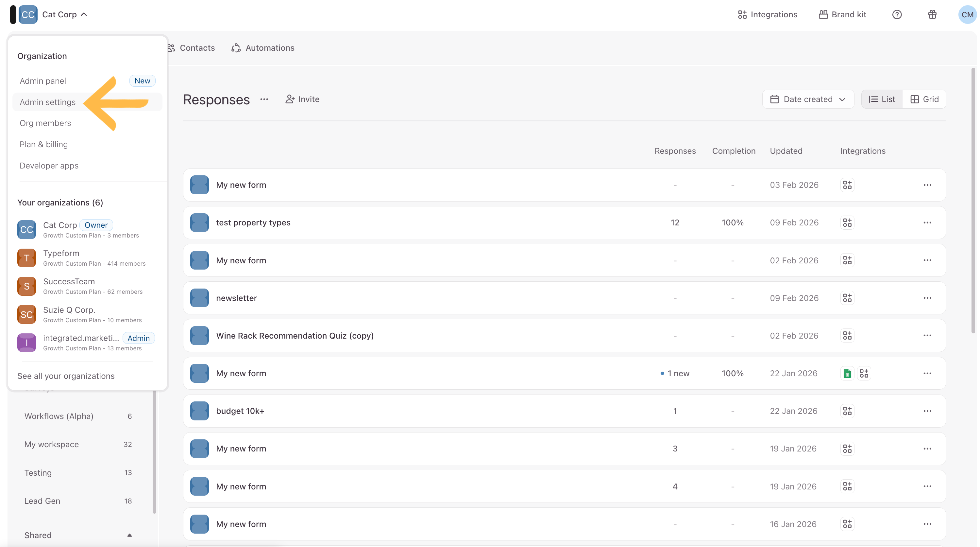
Task: Open the Date created sort dropdown
Action: 808,99
